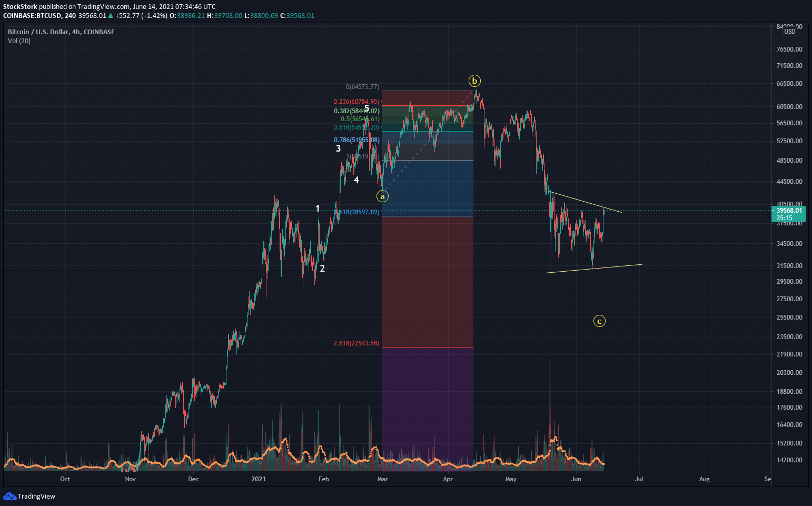Click the 25:15 bar countdown timer
812x506 pixels.
pyautogui.click(x=784, y=217)
